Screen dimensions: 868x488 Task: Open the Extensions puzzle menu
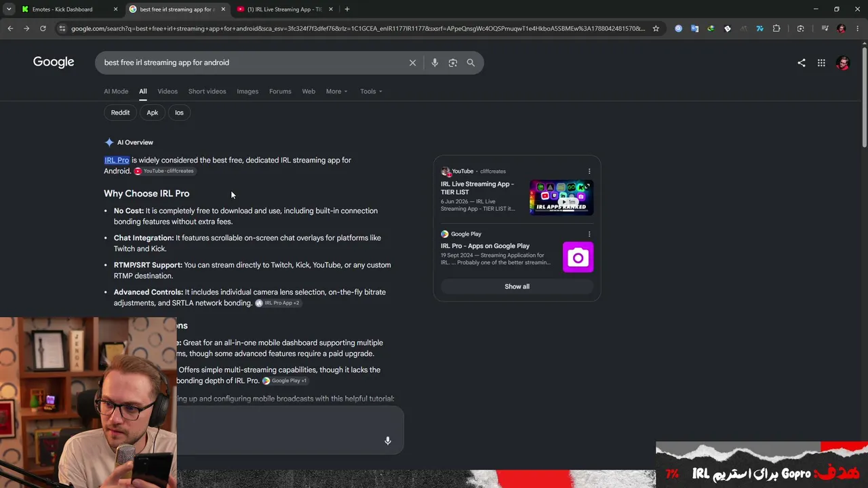tap(776, 28)
